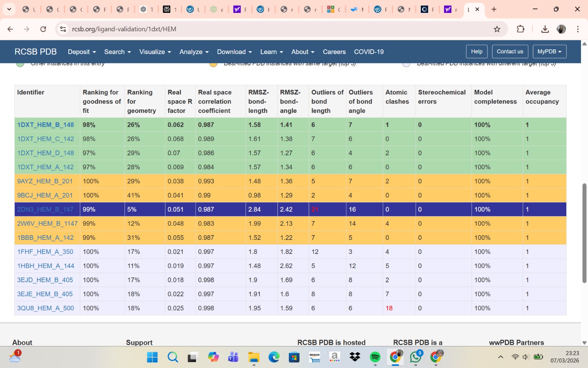The height and width of the screenshot is (368, 588).
Task: Bookmark this page with the star icon
Action: [x=497, y=29]
